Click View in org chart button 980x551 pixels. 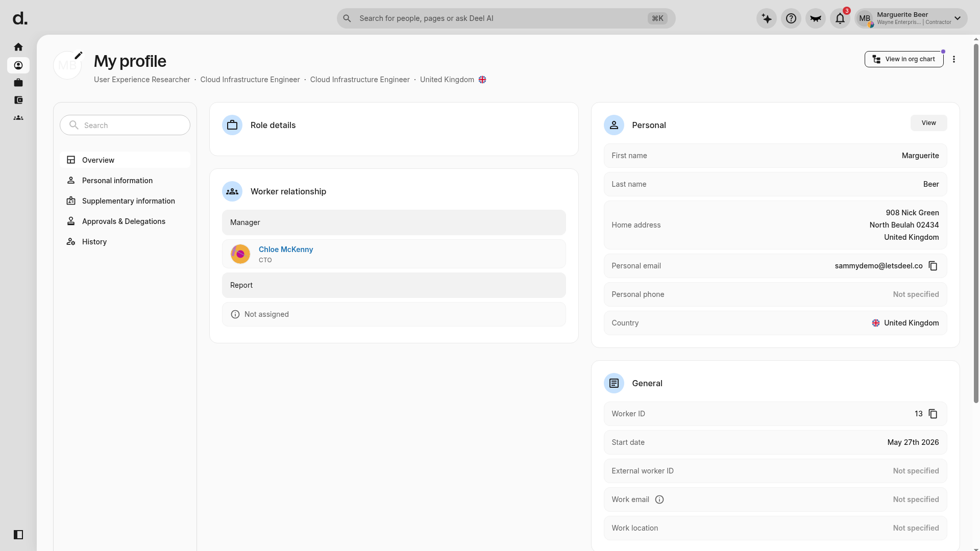pyautogui.click(x=904, y=59)
